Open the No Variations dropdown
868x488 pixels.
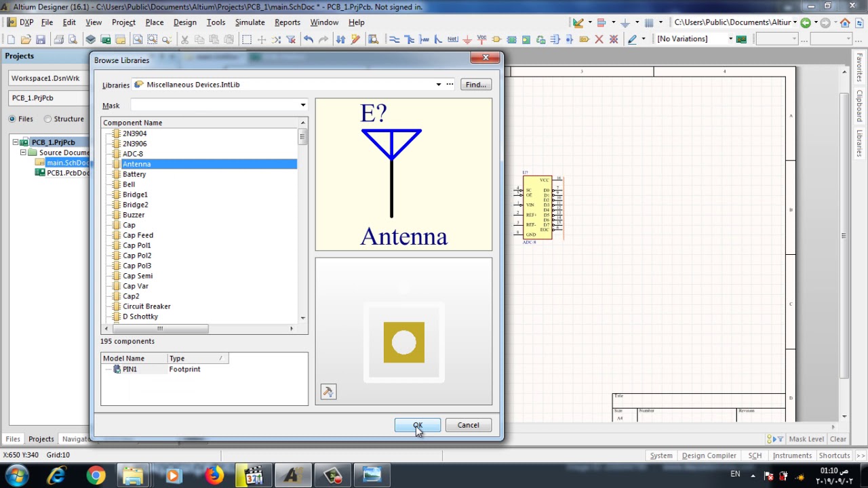click(730, 39)
